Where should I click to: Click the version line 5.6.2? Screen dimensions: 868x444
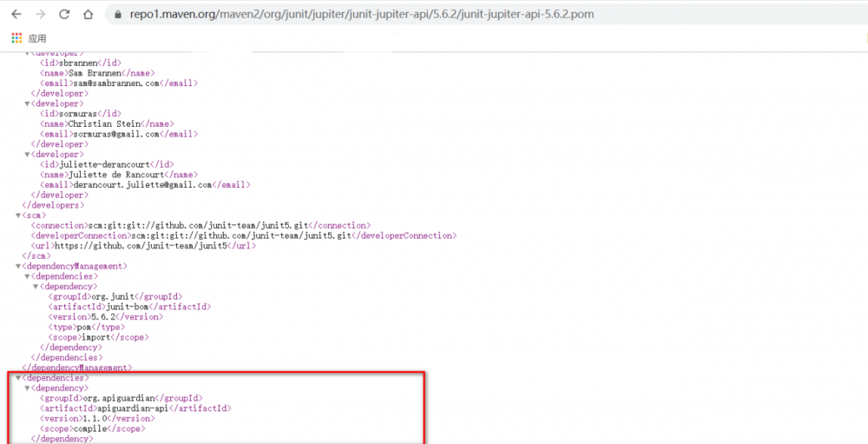point(106,317)
